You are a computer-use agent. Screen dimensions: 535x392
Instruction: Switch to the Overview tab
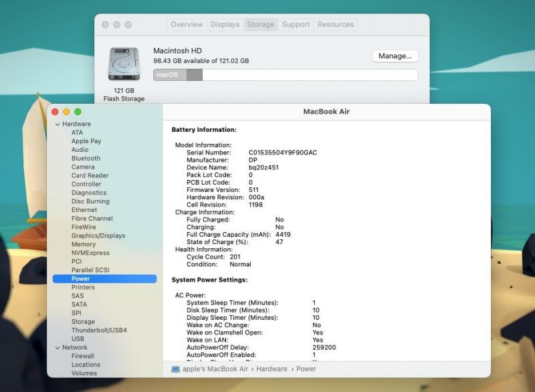click(x=187, y=25)
